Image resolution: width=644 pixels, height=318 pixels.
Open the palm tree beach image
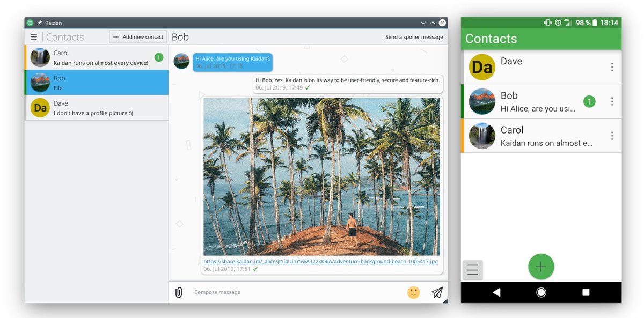pyautogui.click(x=321, y=176)
